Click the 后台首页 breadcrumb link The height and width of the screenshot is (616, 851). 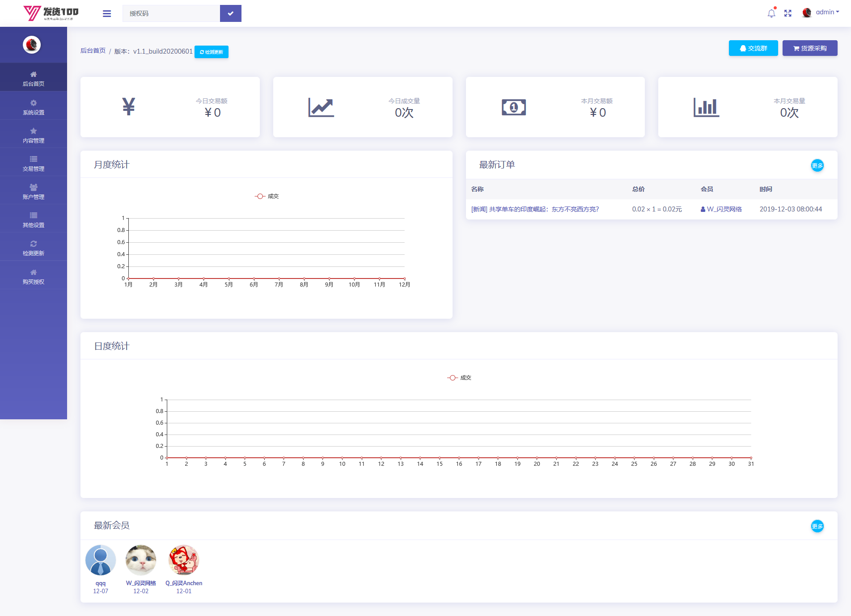click(93, 51)
